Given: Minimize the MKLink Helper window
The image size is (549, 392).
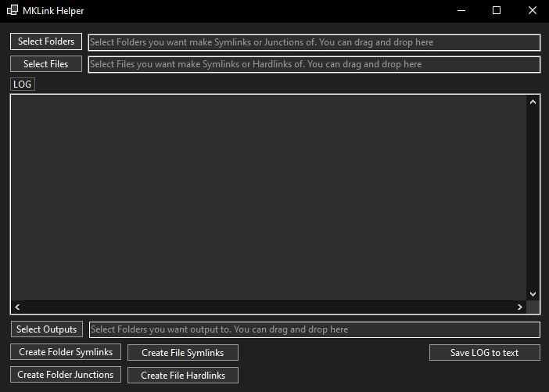Looking at the screenshot, I should [461, 10].
